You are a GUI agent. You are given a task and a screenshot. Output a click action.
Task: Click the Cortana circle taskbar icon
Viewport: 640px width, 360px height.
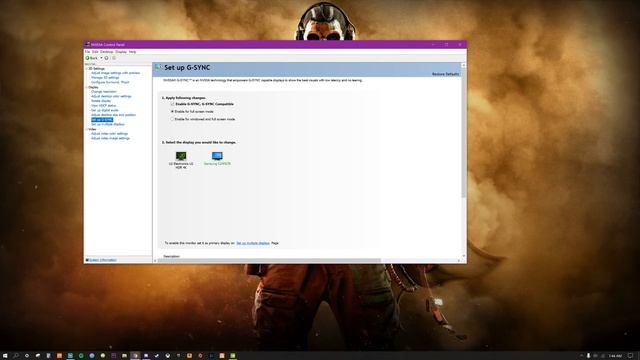[27, 356]
